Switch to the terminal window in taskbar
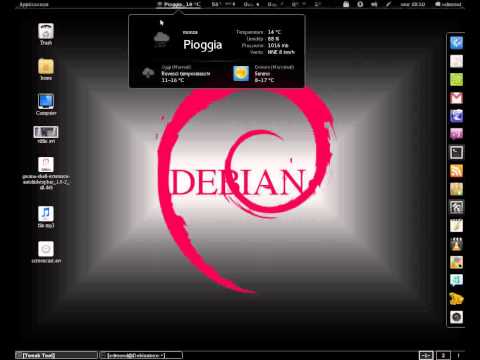This screenshot has height=360, width=480. coord(141,355)
